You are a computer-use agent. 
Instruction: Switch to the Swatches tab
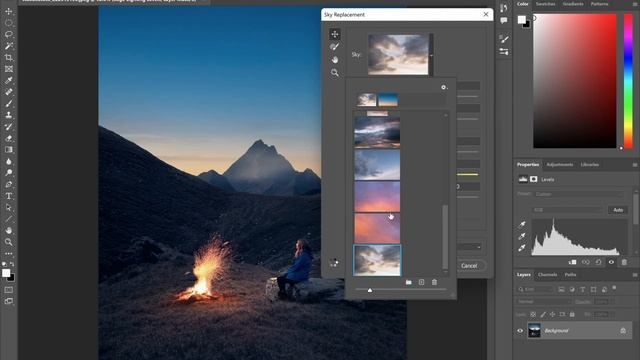[545, 4]
